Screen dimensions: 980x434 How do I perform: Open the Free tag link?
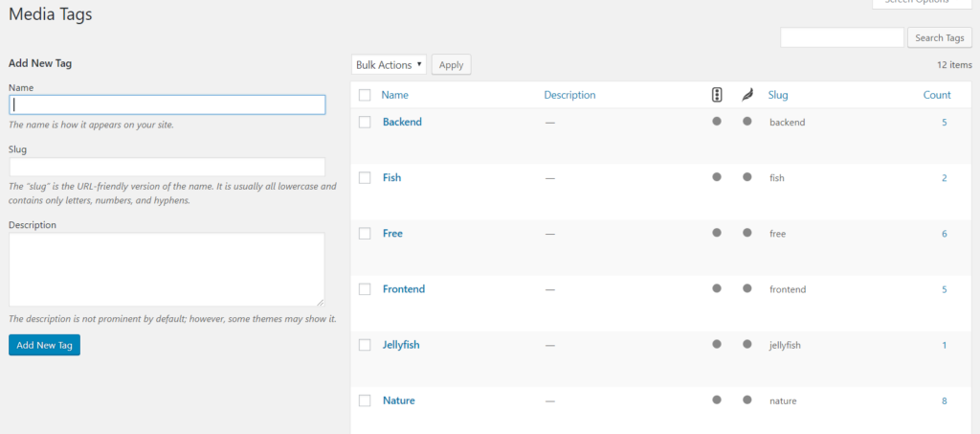click(x=392, y=233)
